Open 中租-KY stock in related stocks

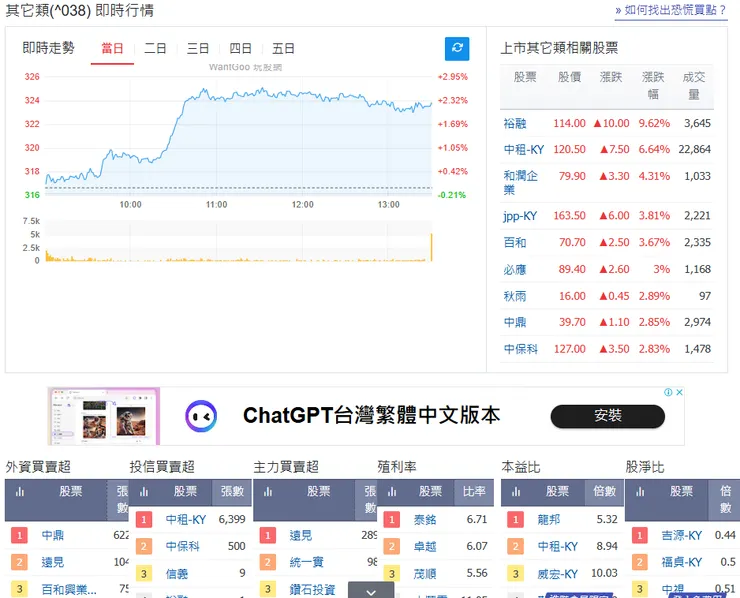click(x=524, y=150)
